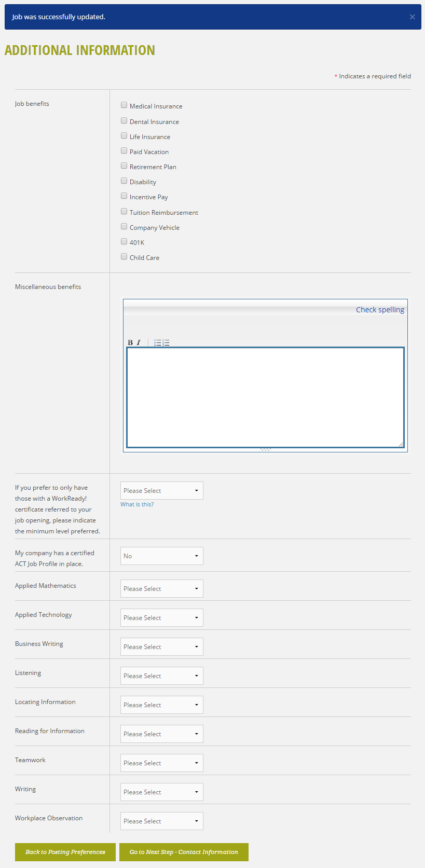Open the 'What is this?' help link
This screenshot has width=425, height=868.
pyautogui.click(x=137, y=504)
